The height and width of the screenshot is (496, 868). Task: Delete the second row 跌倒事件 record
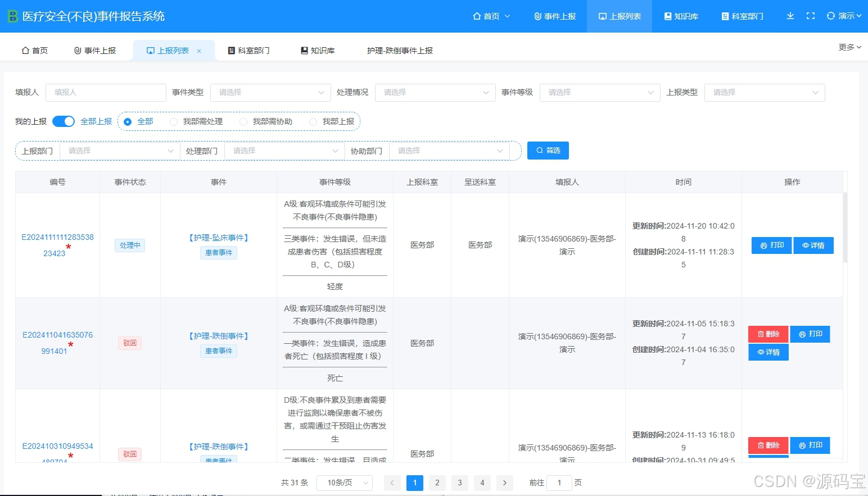[768, 334]
